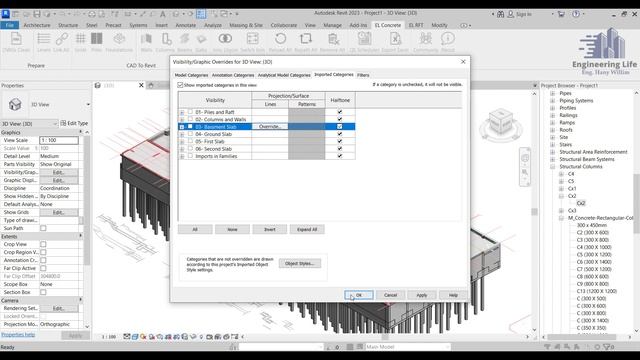Click the Slabs ribbon icon

pyautogui.click(x=201, y=39)
